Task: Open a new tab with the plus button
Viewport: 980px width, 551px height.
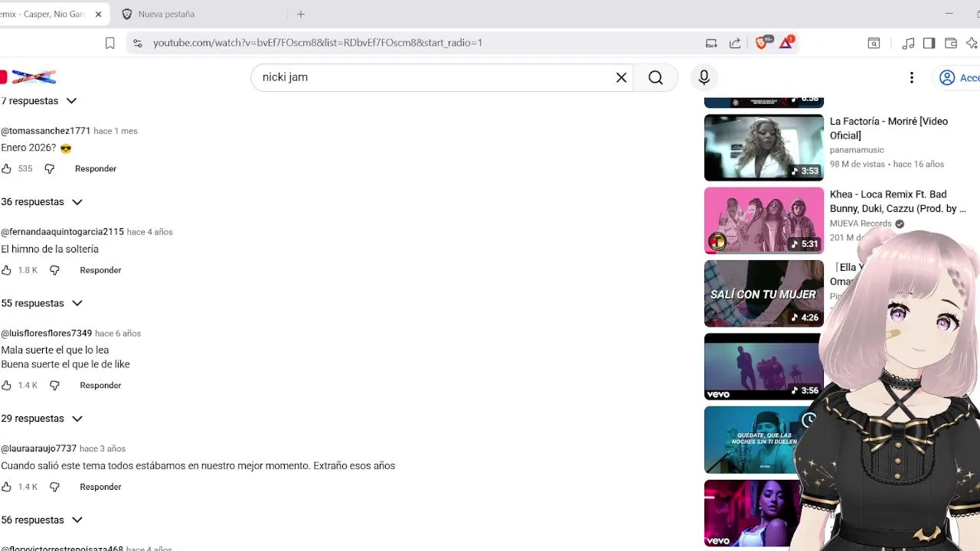Action: [301, 14]
